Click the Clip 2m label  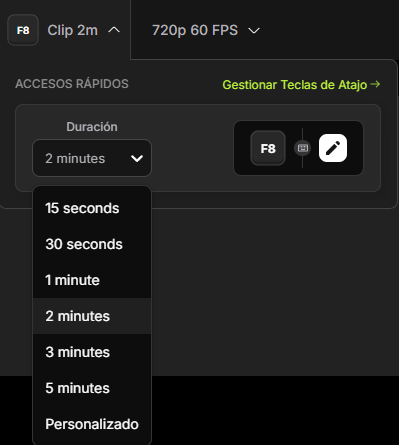click(73, 30)
